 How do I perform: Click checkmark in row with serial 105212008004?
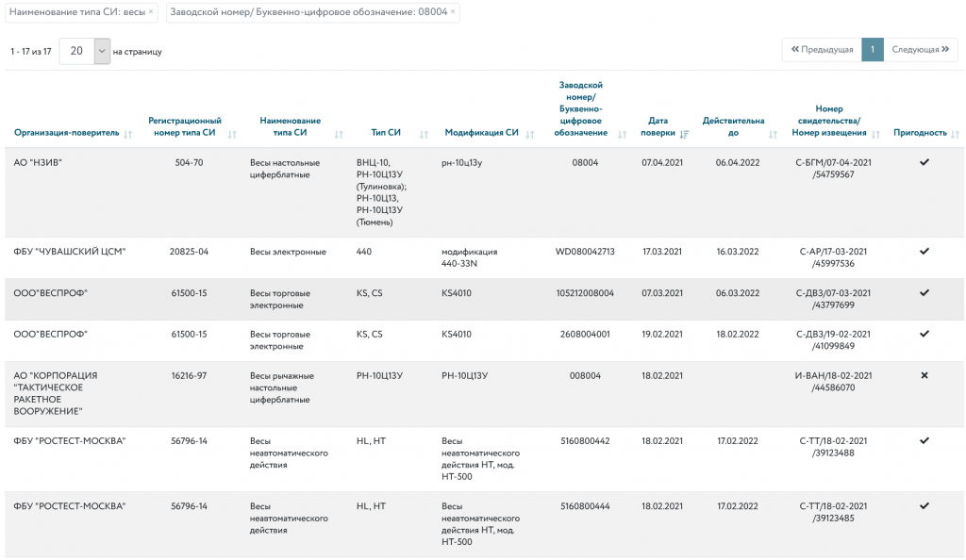[924, 293]
